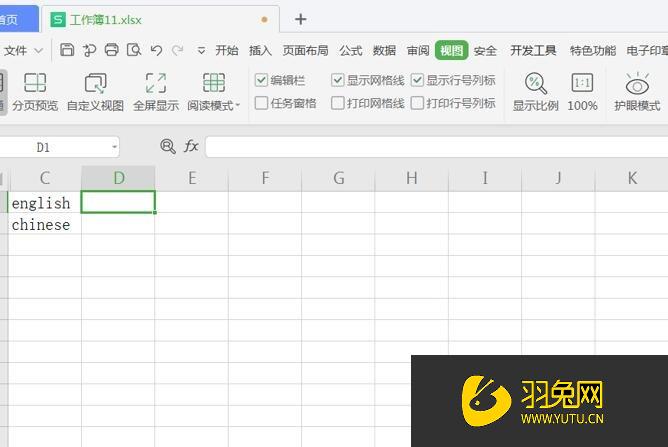668x447 pixels.
Task: Toggle the 打印网格线 checkbox
Action: pyautogui.click(x=337, y=103)
